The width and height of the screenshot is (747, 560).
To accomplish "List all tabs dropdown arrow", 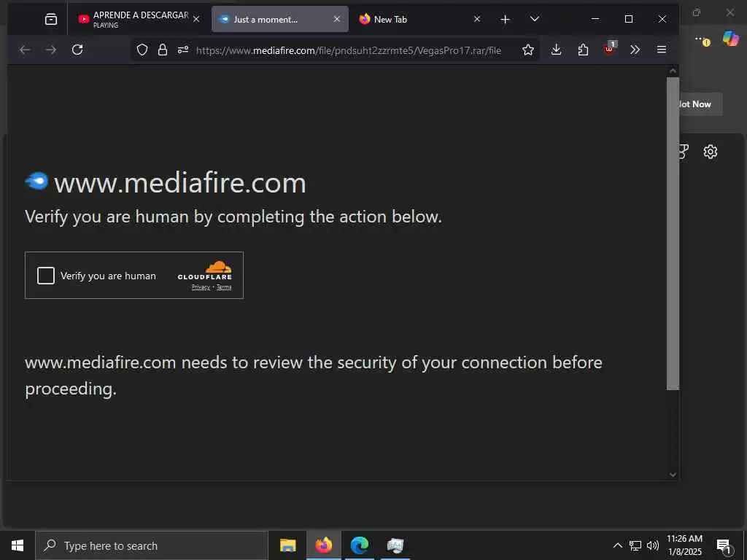I will coord(535,19).
